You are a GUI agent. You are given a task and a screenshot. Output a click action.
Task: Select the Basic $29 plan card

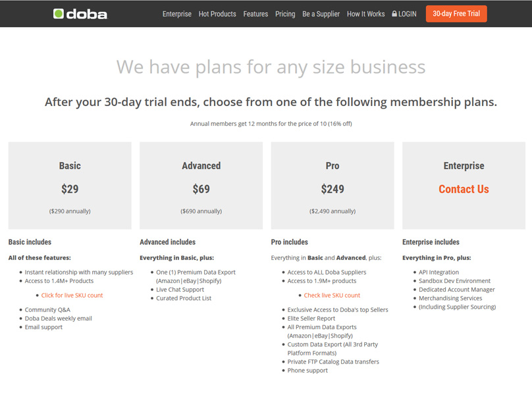(x=70, y=186)
